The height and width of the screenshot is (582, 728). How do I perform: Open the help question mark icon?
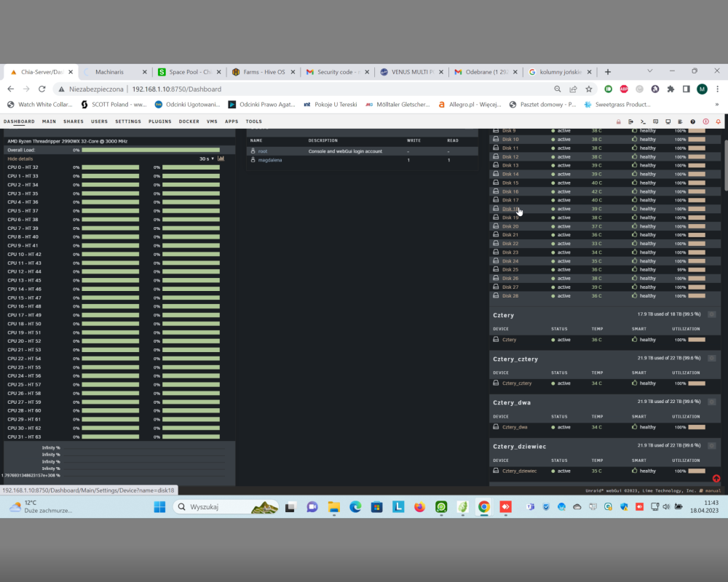click(693, 121)
